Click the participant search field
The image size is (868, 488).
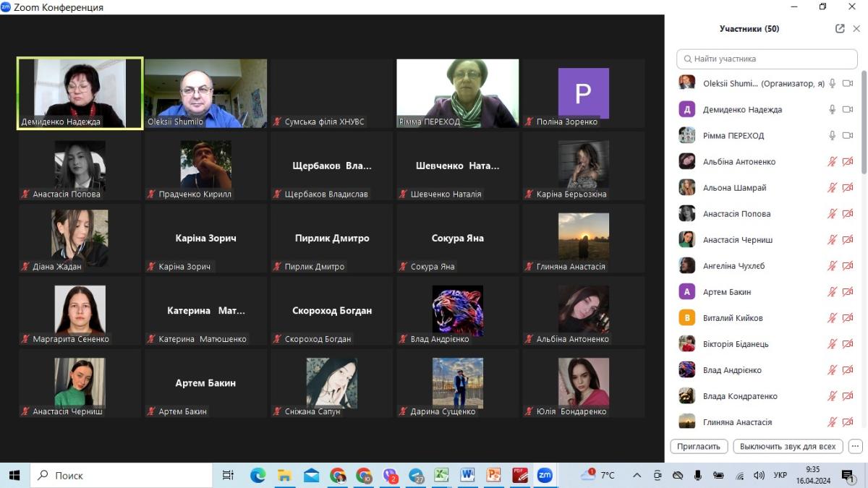point(767,59)
